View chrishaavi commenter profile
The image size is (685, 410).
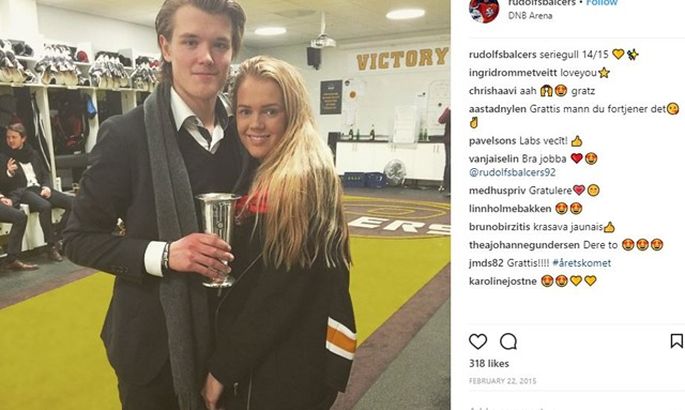coord(492,91)
